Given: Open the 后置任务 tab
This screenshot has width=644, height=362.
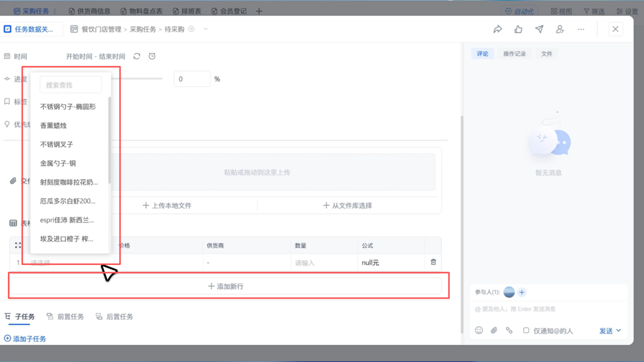Looking at the screenshot, I should [x=114, y=317].
